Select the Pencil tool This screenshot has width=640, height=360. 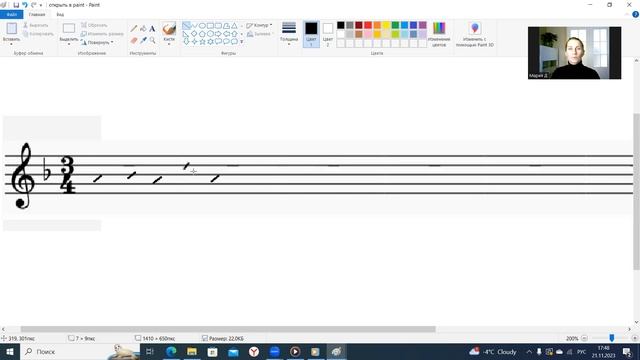tap(134, 29)
